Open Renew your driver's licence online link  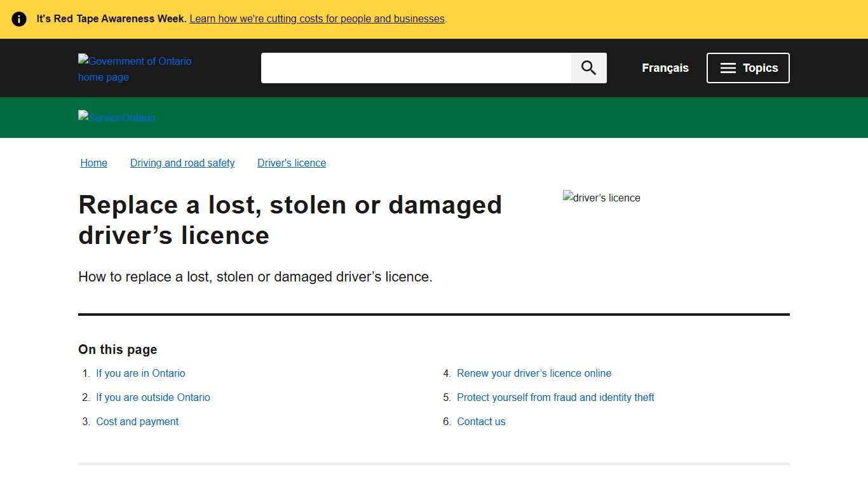534,373
